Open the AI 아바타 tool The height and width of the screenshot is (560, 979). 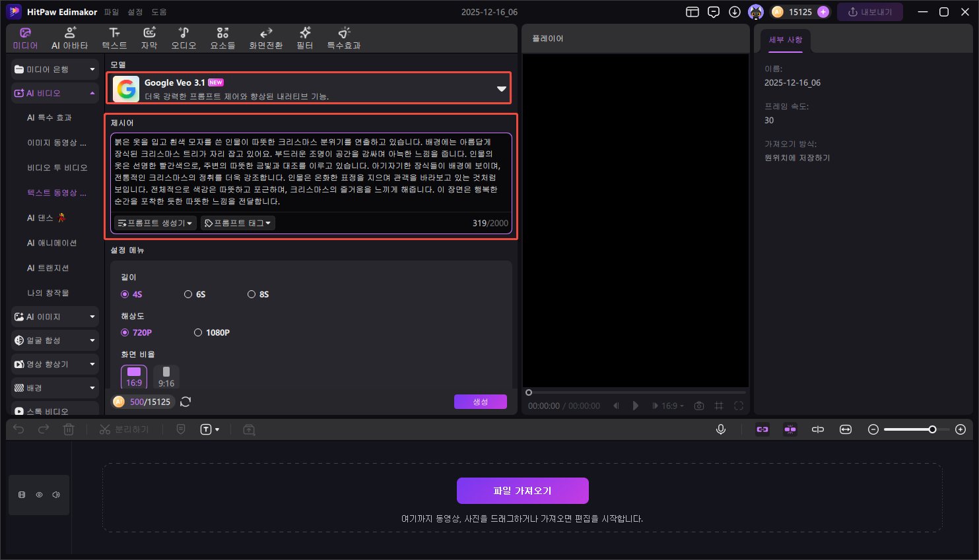[x=71, y=37]
